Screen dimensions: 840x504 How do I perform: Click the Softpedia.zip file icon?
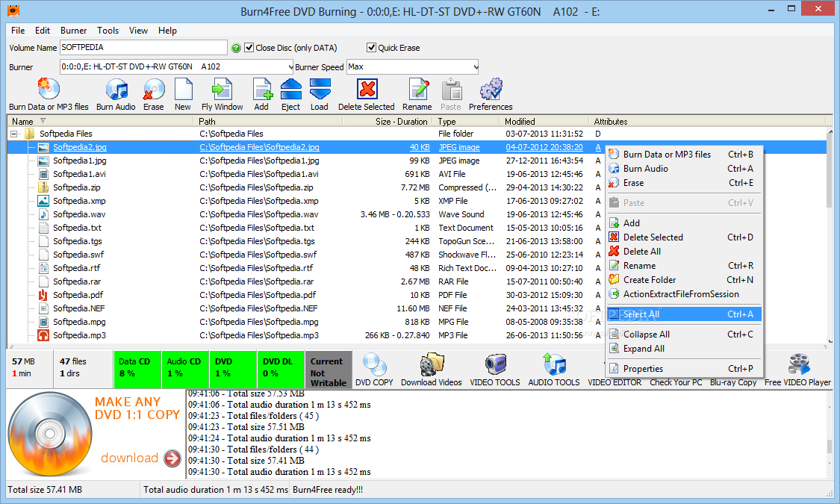coord(43,187)
